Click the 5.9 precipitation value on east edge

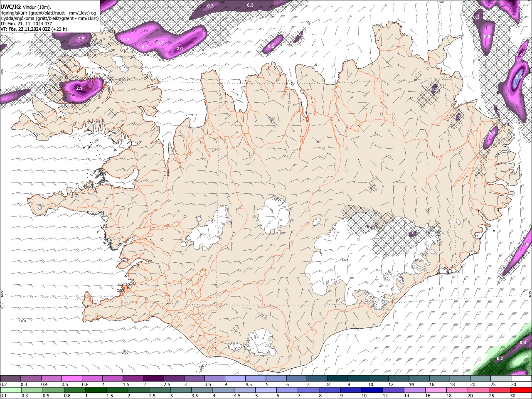[x=518, y=77]
